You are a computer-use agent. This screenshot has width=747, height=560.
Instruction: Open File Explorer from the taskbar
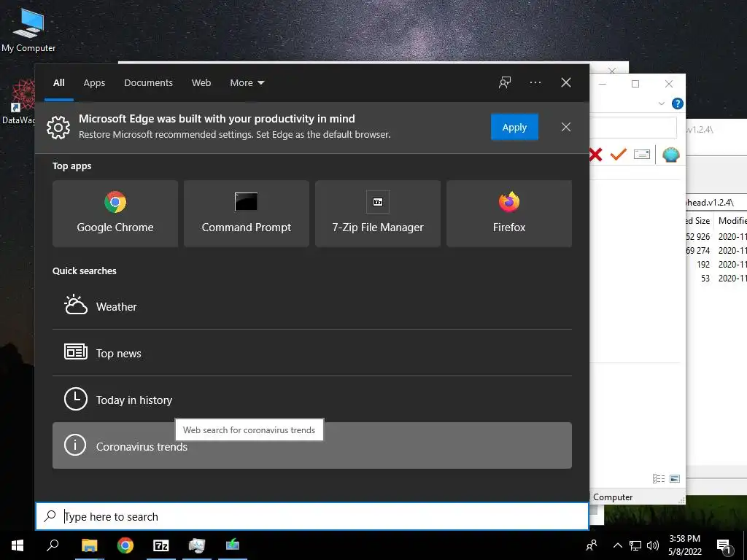89,545
